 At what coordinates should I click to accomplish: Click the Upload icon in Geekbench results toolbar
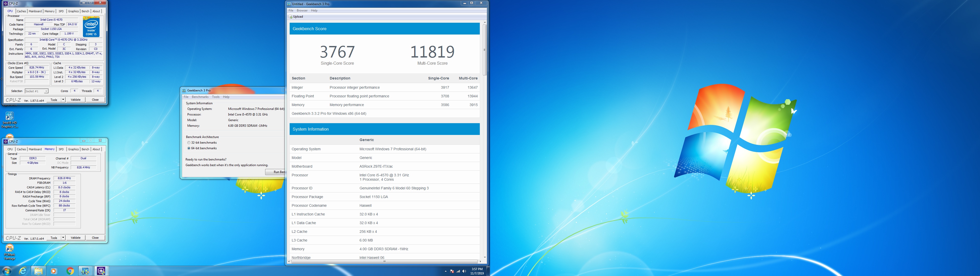point(291,17)
